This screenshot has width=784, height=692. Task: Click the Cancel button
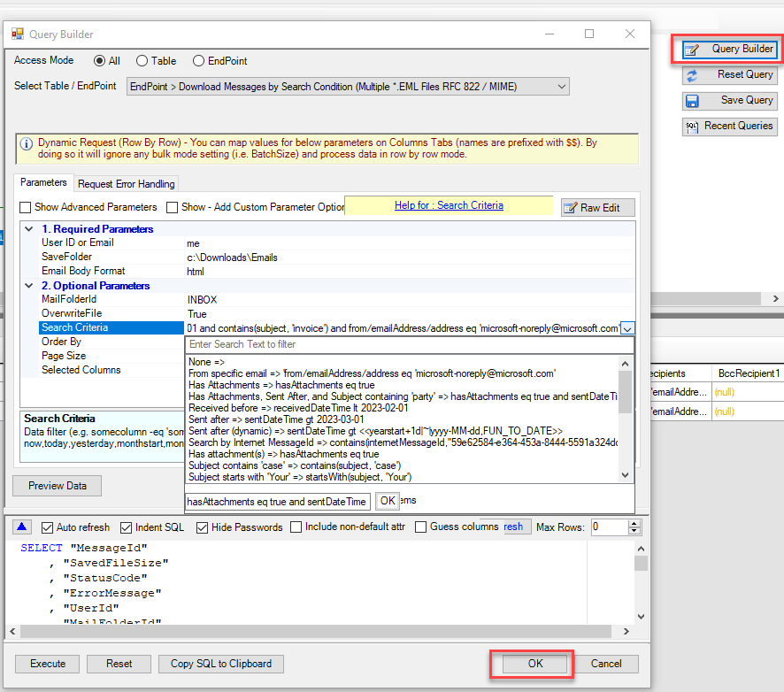606,664
